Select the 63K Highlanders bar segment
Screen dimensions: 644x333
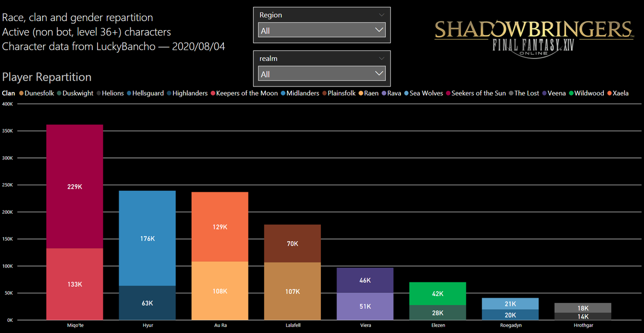[148, 303]
